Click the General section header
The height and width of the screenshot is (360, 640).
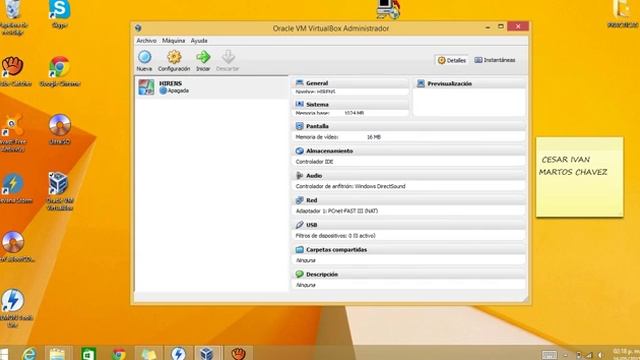(x=351, y=83)
